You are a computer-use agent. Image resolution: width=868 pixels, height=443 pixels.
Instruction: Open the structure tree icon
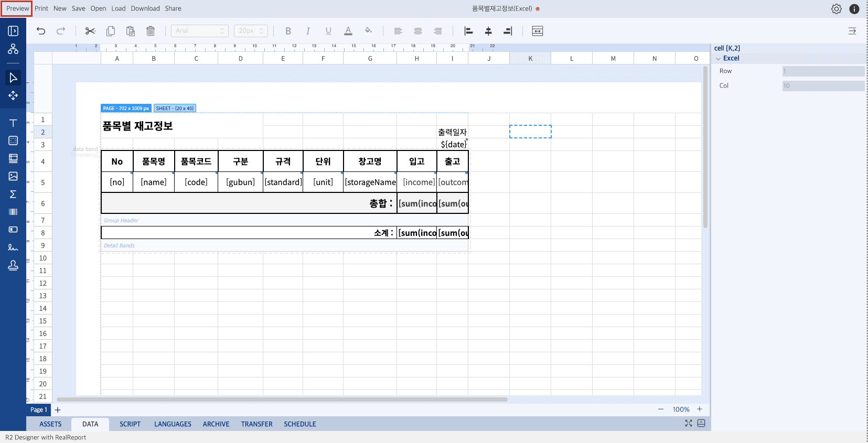13,49
